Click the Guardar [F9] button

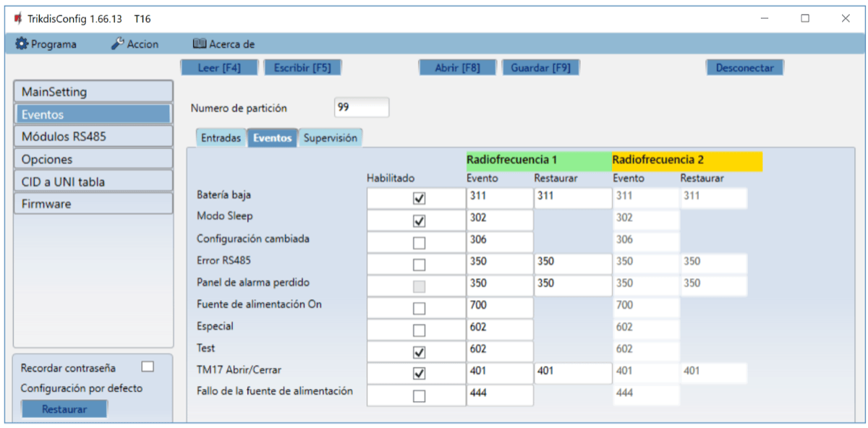point(540,68)
